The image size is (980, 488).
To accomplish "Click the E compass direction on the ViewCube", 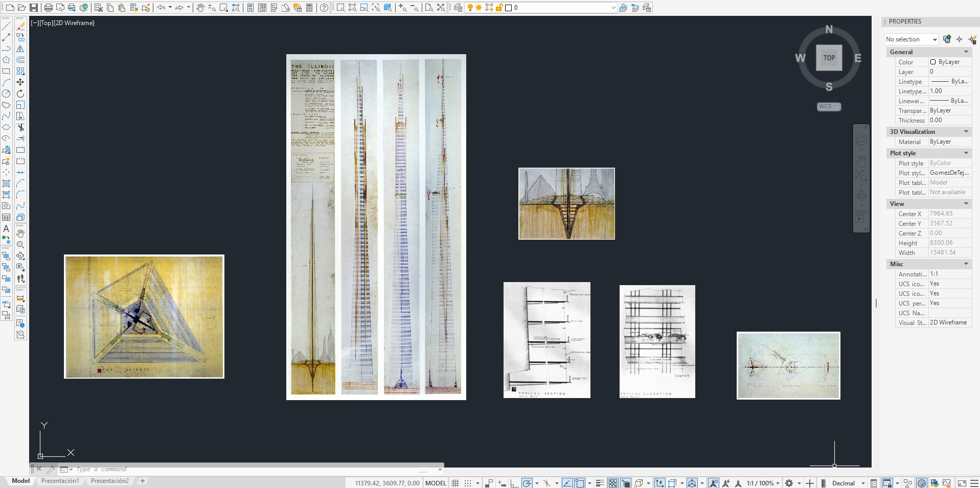I will (858, 58).
